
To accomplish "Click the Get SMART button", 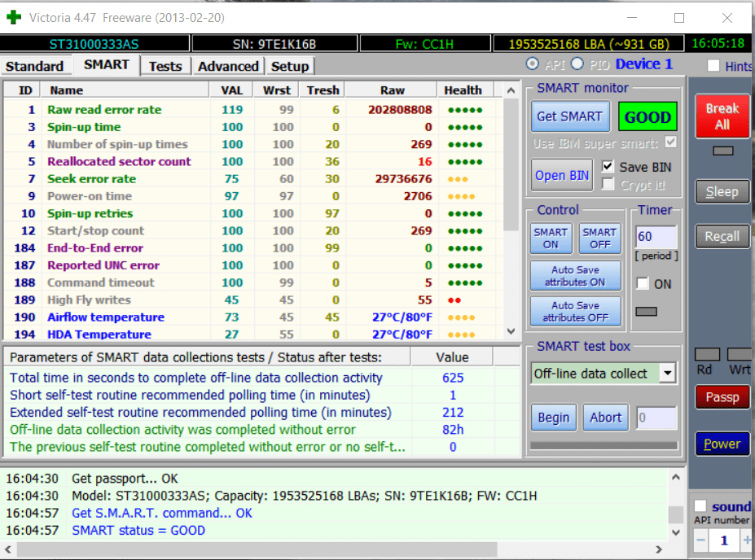I will [x=569, y=116].
